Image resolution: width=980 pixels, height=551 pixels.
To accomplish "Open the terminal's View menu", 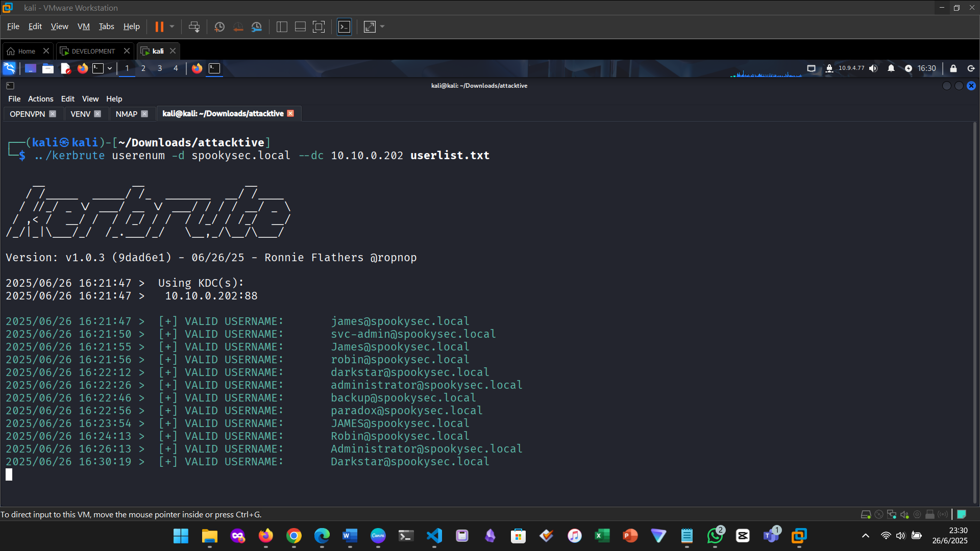I will pos(90,99).
